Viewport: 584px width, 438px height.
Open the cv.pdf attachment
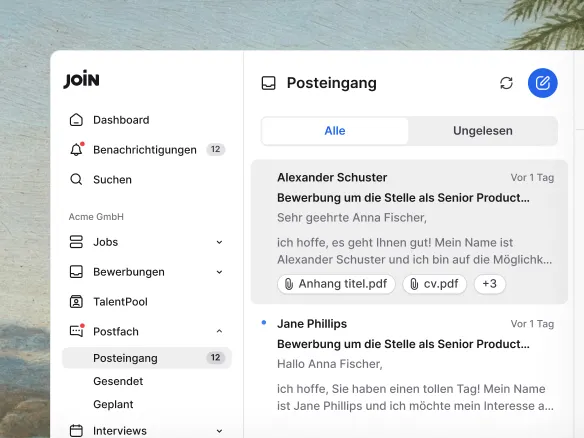(x=434, y=284)
